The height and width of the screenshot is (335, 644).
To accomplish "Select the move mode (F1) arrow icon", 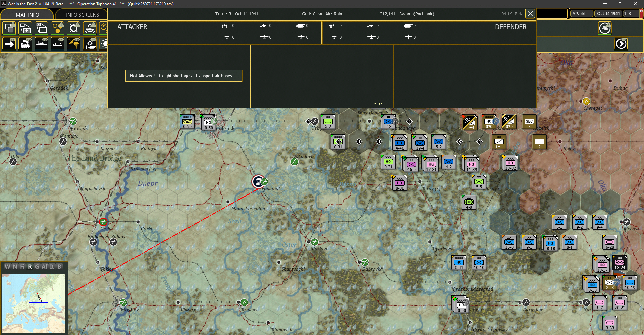I will pyautogui.click(x=9, y=44).
